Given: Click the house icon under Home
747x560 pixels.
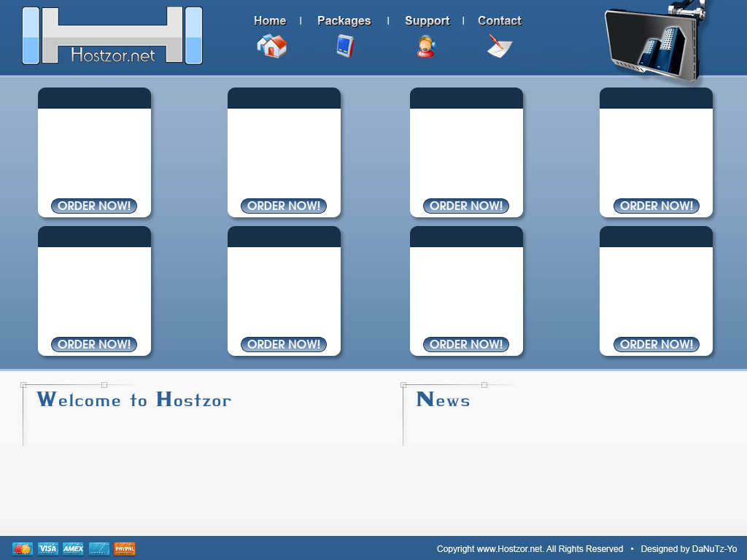Looking at the screenshot, I should 271,46.
